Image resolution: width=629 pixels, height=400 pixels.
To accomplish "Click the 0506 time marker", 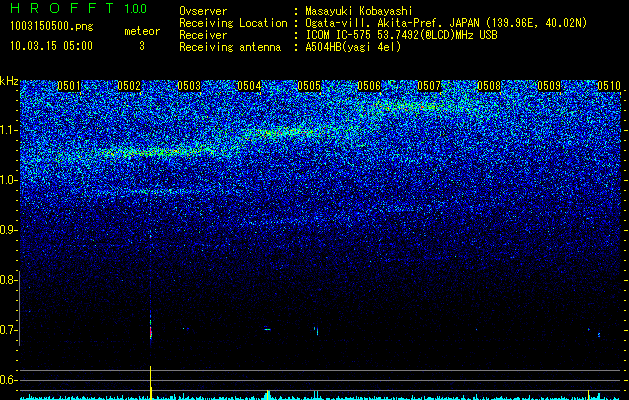I will tap(369, 86).
